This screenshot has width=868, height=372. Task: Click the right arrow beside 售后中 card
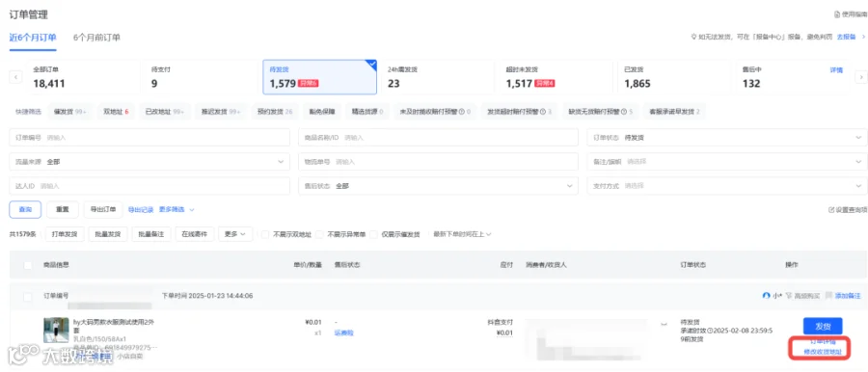tap(861, 77)
